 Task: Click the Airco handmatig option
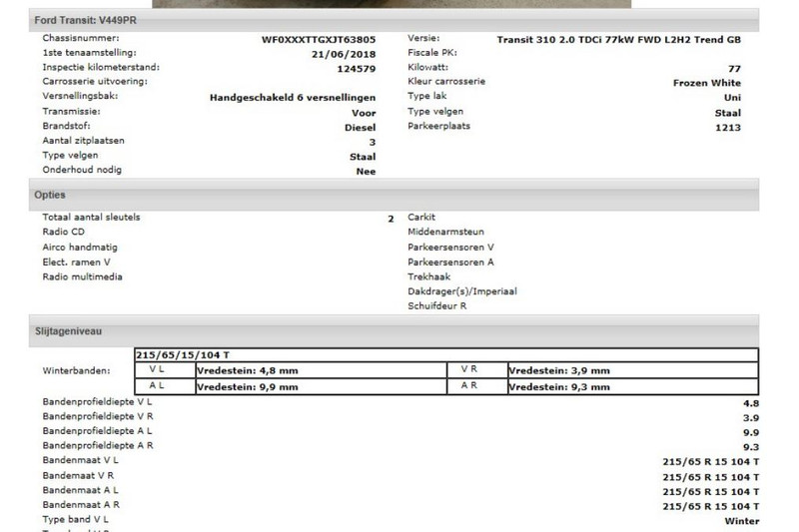point(80,247)
